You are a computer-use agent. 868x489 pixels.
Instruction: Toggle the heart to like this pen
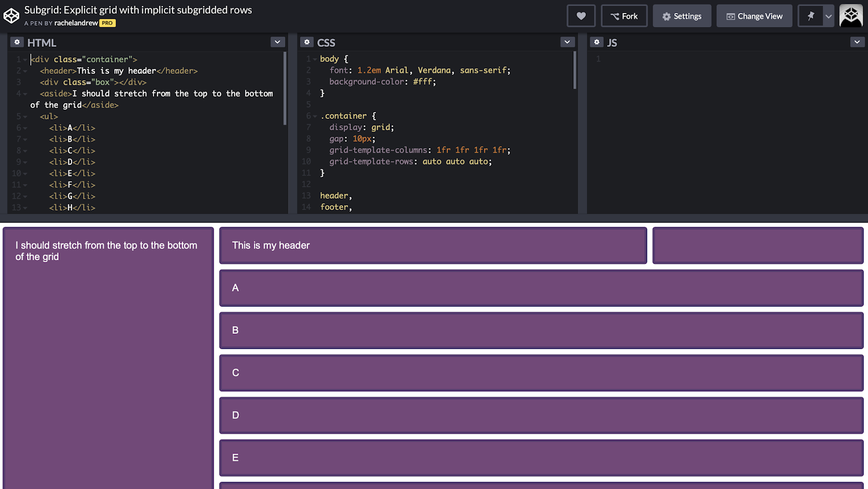581,16
